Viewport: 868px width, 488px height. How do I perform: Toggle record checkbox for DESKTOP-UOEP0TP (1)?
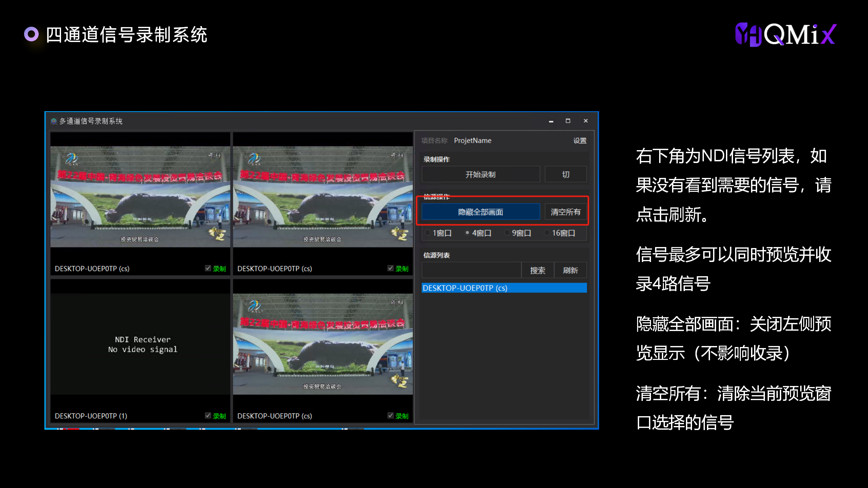(208, 415)
